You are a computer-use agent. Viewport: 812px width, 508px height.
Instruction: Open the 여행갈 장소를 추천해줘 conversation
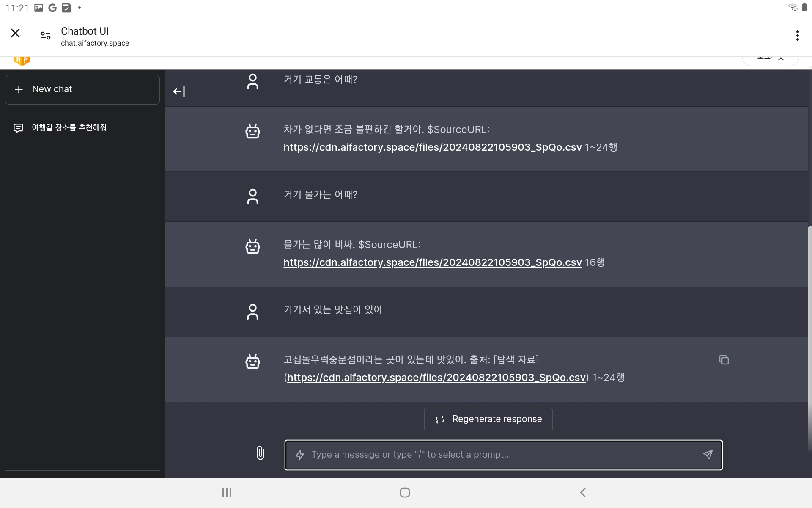[x=69, y=128]
